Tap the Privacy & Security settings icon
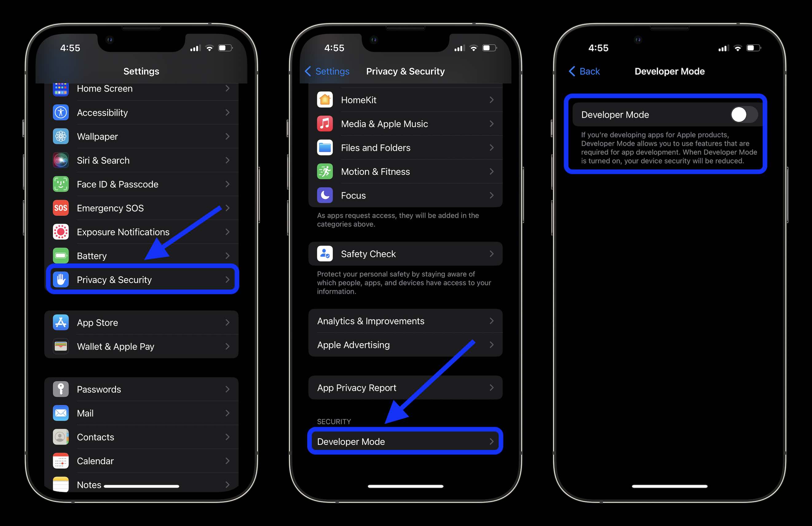This screenshot has width=812, height=526. 63,279
